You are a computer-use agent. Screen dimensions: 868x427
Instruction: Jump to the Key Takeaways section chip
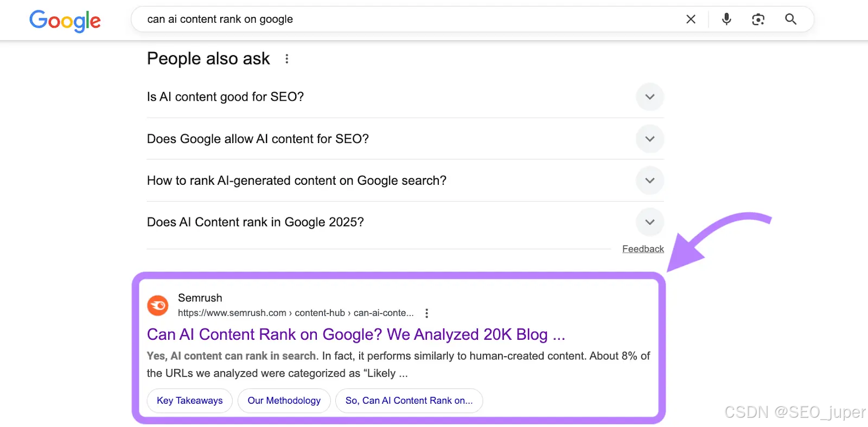coord(190,400)
